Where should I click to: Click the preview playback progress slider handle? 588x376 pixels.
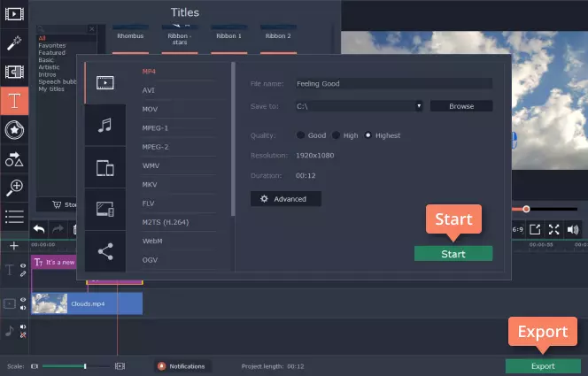(526, 209)
